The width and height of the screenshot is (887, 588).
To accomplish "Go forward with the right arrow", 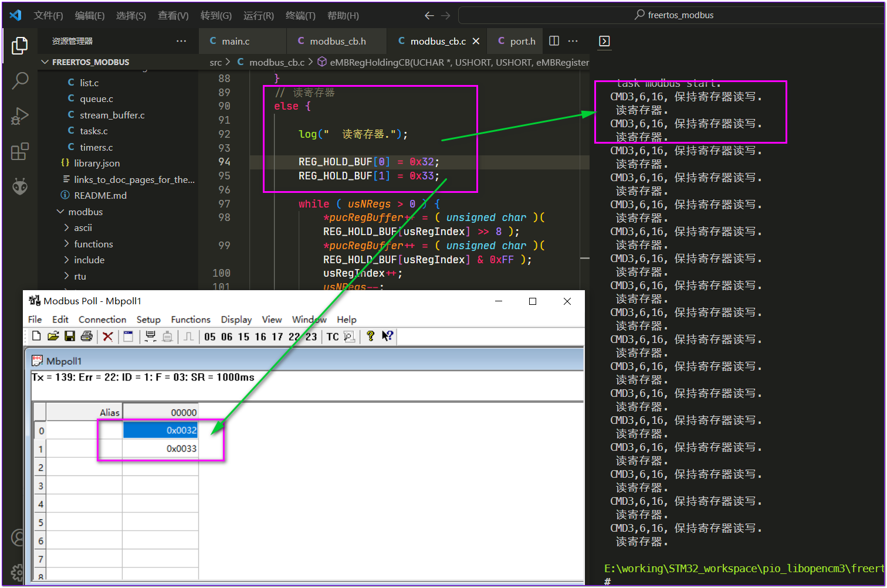I will click(446, 15).
